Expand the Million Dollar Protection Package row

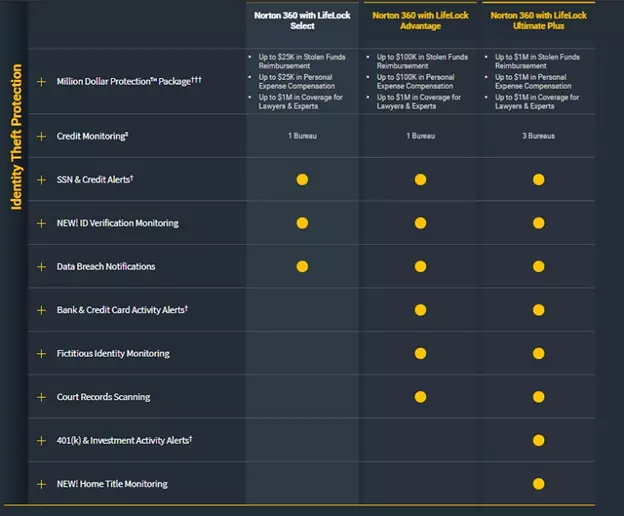point(41,81)
